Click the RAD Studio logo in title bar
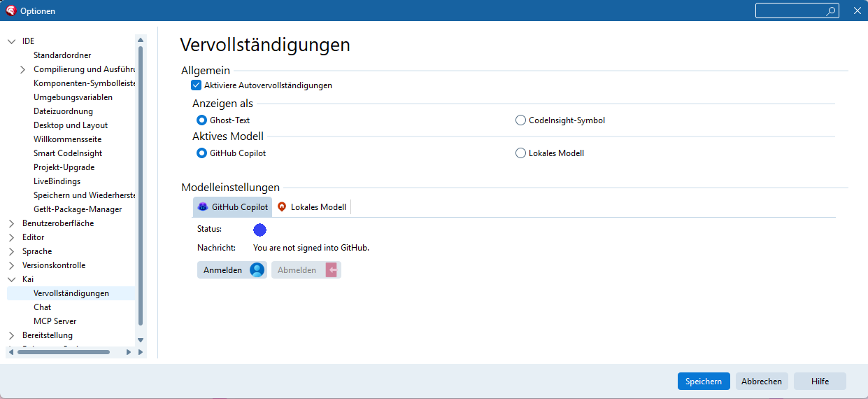 coord(10,10)
